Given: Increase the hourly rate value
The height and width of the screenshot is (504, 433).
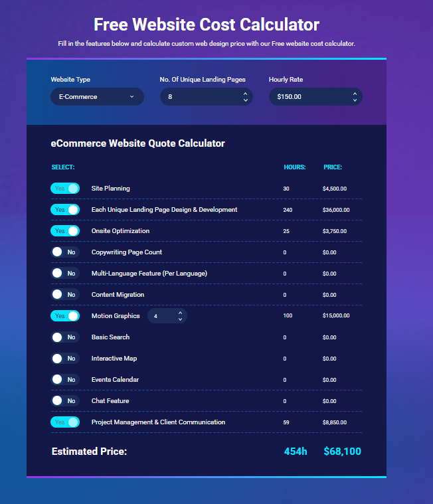Looking at the screenshot, I should click(355, 94).
